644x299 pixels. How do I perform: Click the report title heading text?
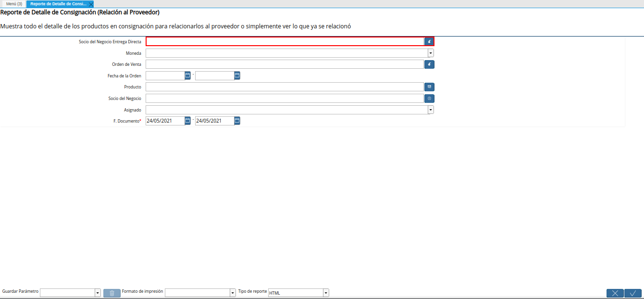80,12
